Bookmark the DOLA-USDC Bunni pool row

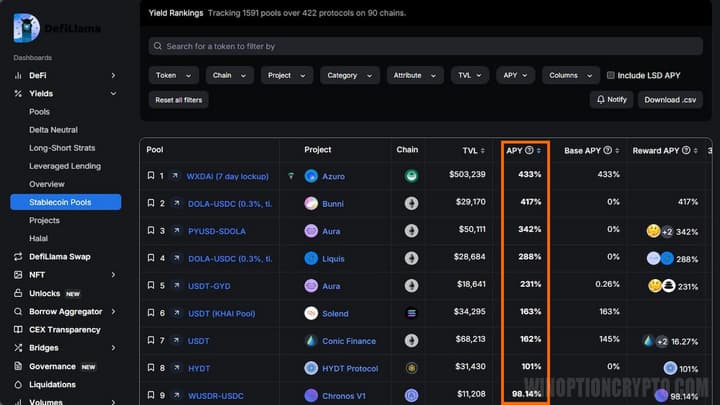[151, 203]
